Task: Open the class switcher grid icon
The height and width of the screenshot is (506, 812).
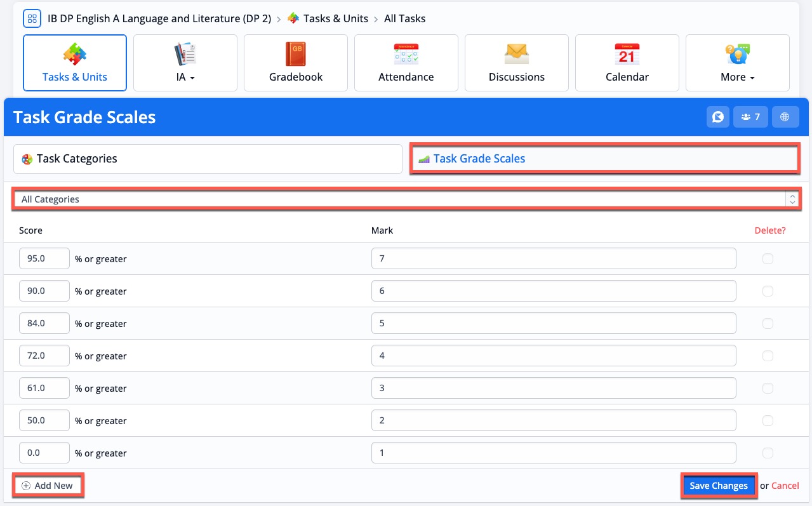Action: click(32, 18)
